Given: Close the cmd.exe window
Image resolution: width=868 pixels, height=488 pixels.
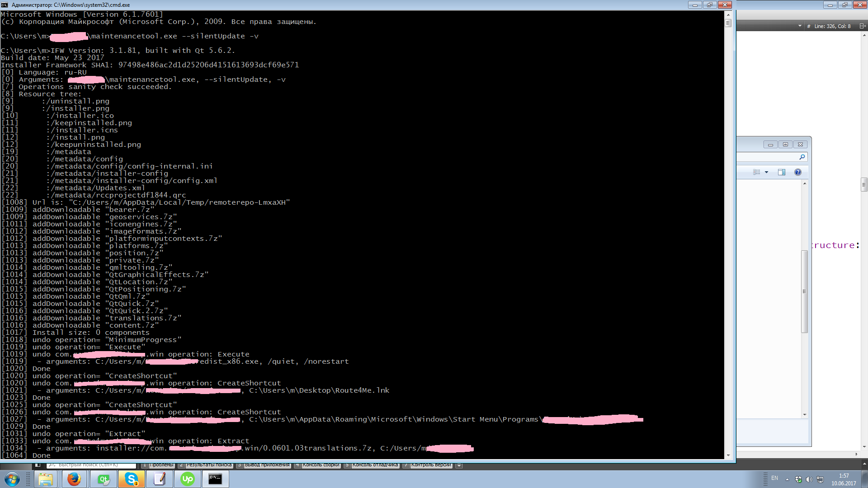Looking at the screenshot, I should 725,5.
